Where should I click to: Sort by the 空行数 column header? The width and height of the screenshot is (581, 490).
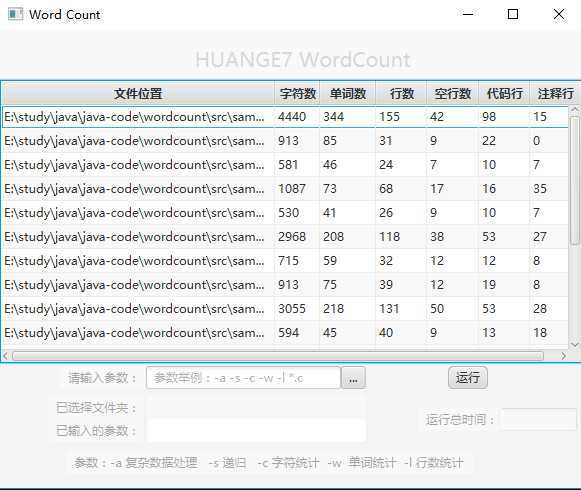452,94
